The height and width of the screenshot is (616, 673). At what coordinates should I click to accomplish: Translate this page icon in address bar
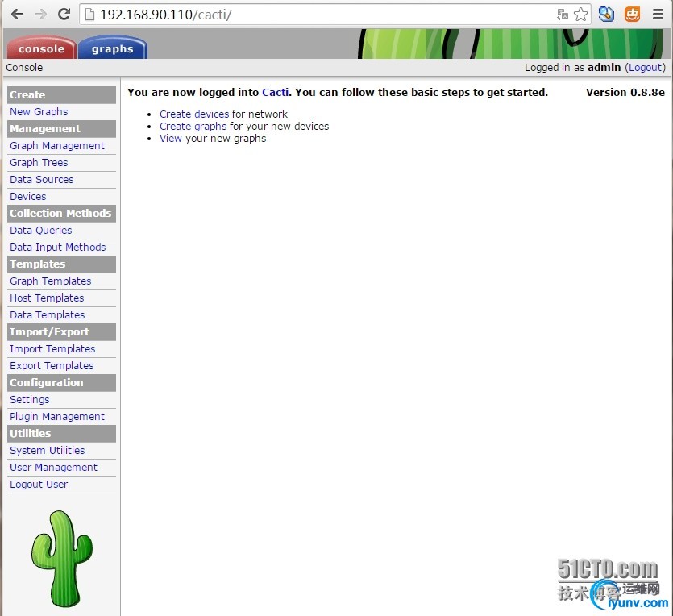pos(563,15)
